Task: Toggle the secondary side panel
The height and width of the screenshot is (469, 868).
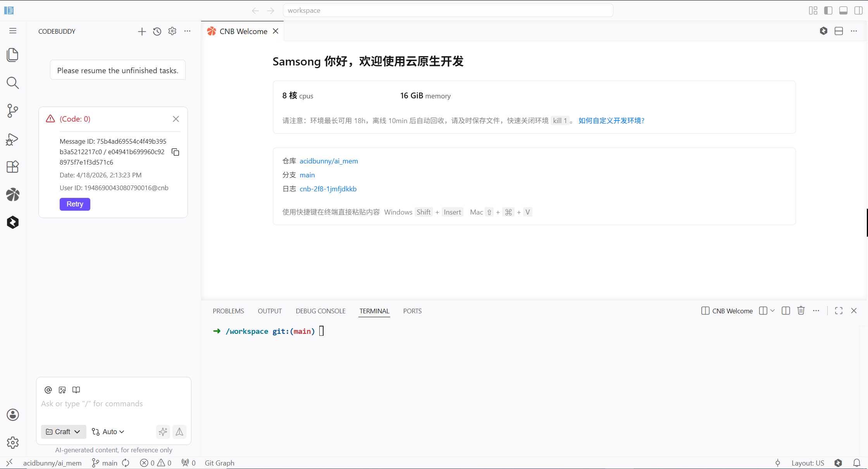Action: (x=858, y=10)
